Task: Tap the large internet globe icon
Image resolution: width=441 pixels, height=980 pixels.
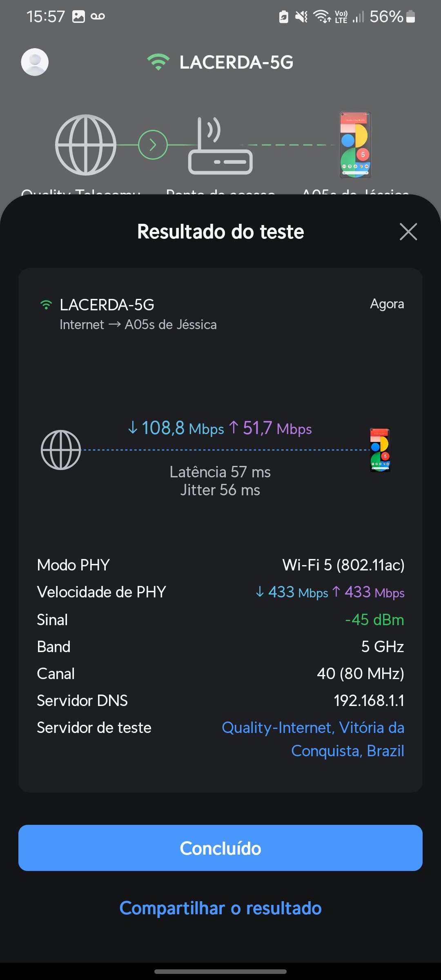Action: pyautogui.click(x=86, y=145)
